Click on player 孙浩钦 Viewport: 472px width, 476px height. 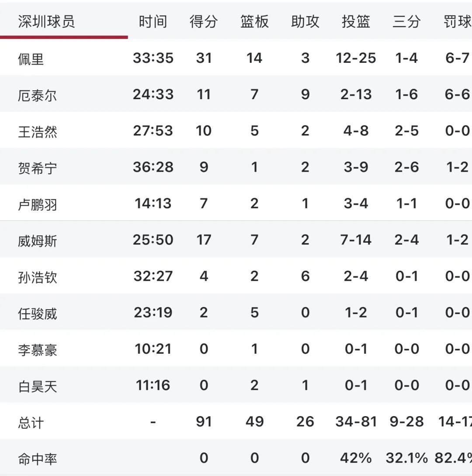pyautogui.click(x=38, y=276)
